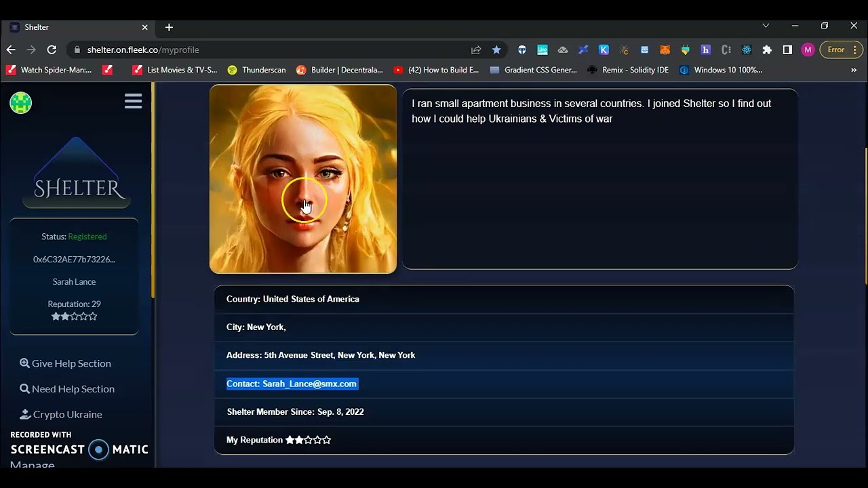Open the Watch Spider-Man bookmark
868x488 pixels.
tap(50, 70)
